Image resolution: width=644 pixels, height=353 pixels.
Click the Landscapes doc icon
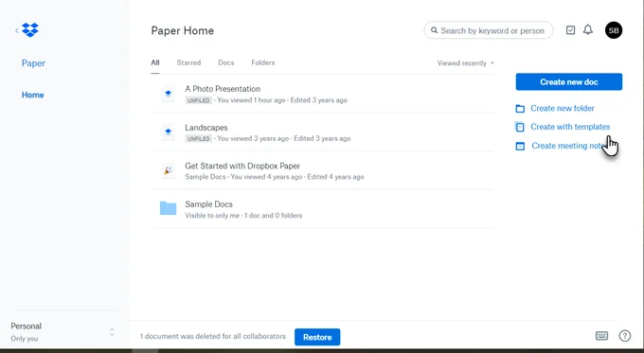coord(168,132)
